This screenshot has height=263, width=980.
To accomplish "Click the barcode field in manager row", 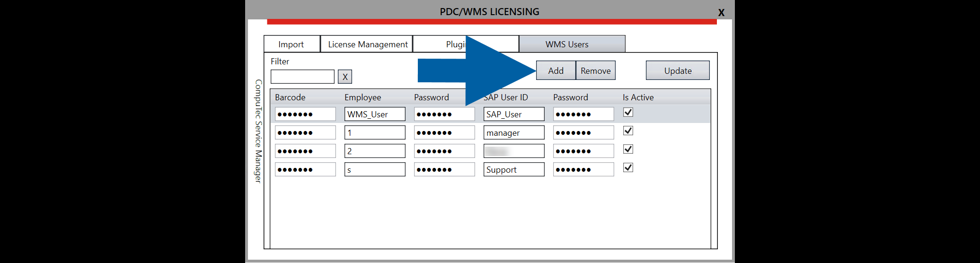I will (x=305, y=132).
